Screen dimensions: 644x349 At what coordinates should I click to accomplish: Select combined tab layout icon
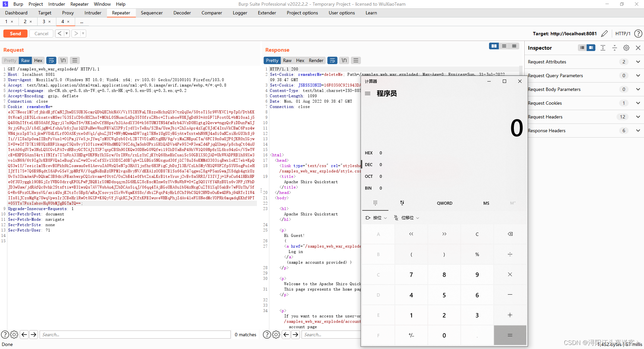pyautogui.click(x=514, y=46)
